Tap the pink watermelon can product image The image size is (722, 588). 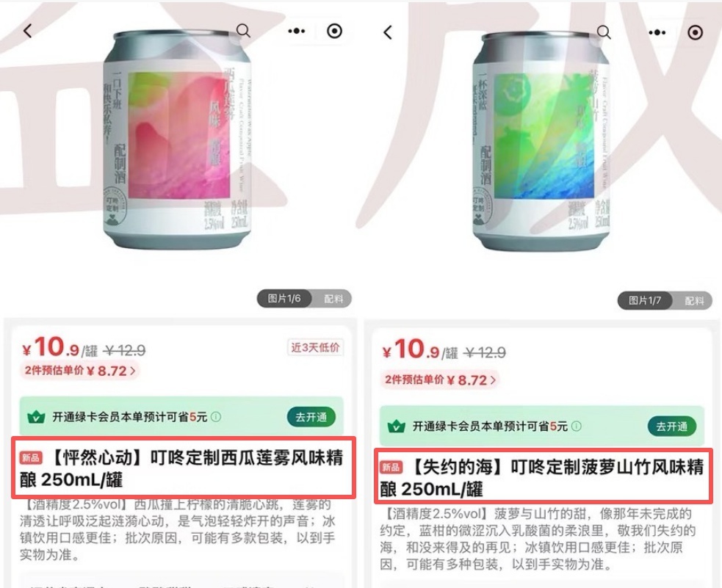[177, 138]
